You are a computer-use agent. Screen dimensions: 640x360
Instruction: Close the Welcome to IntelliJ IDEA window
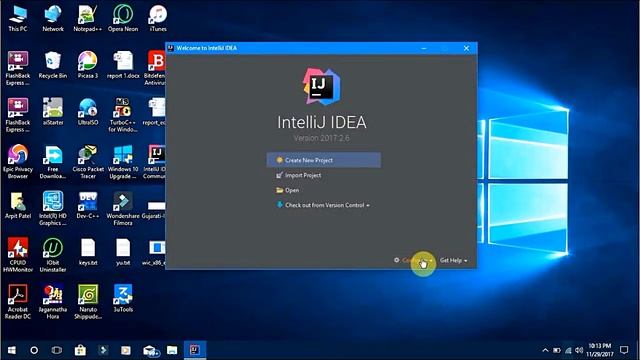pos(466,48)
